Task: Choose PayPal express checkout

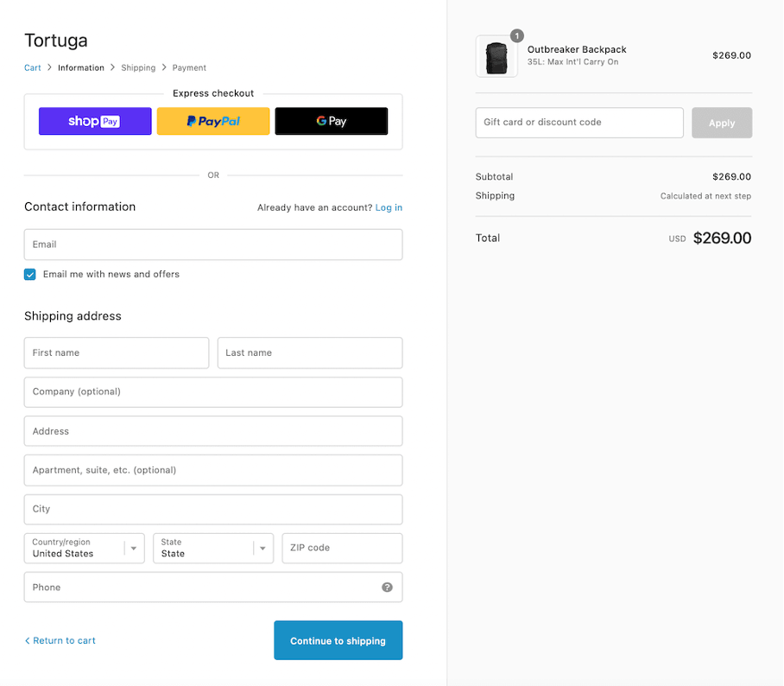Action: pos(213,121)
